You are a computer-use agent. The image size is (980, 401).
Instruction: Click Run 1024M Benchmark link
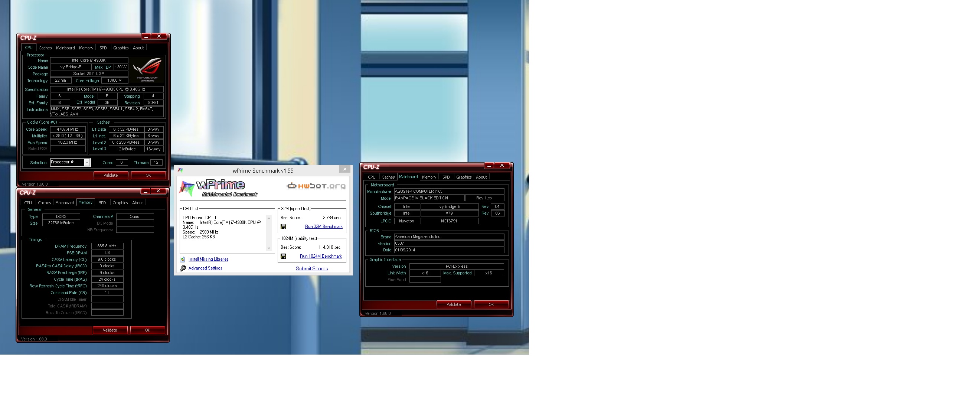click(321, 257)
